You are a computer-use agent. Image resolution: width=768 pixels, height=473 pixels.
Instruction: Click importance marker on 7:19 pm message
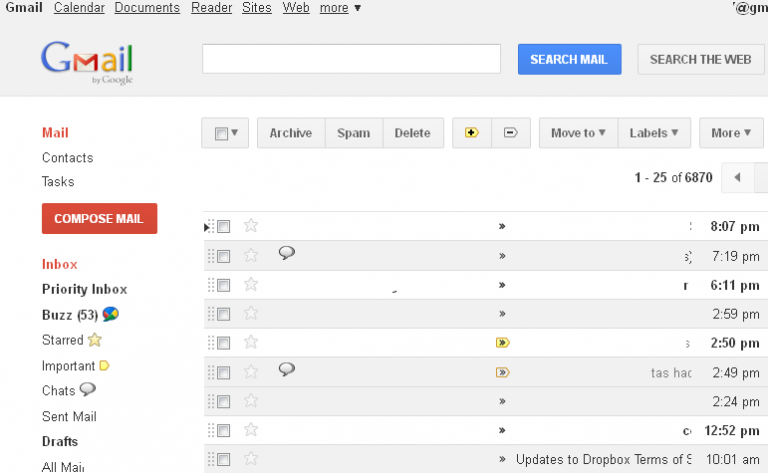[502, 256]
